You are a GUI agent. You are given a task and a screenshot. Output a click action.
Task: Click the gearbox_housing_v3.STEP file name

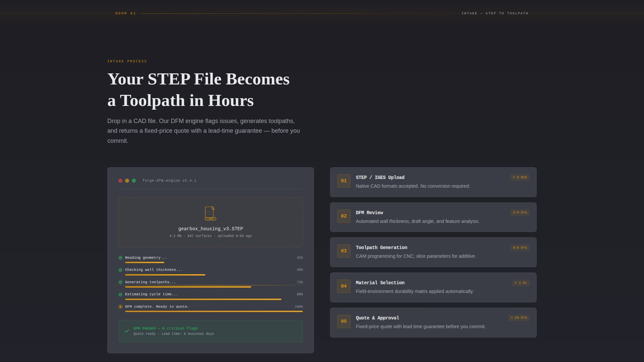click(x=210, y=228)
